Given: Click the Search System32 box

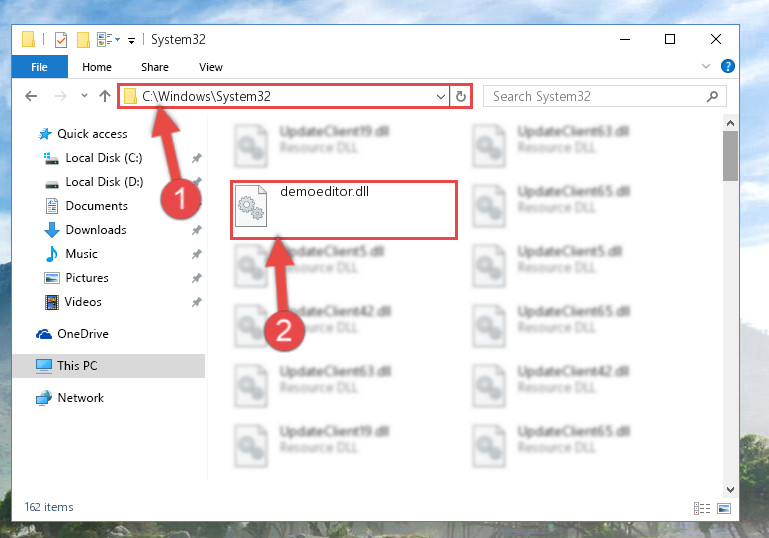Looking at the screenshot, I should coord(604,96).
